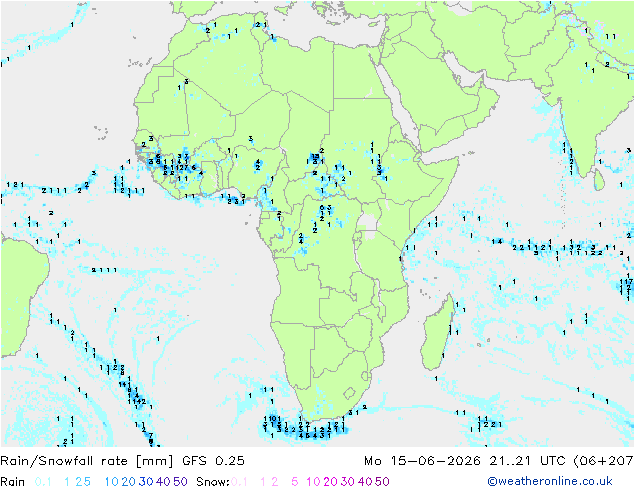Click the "117" rainfall value at the right edge

pos(626,281)
